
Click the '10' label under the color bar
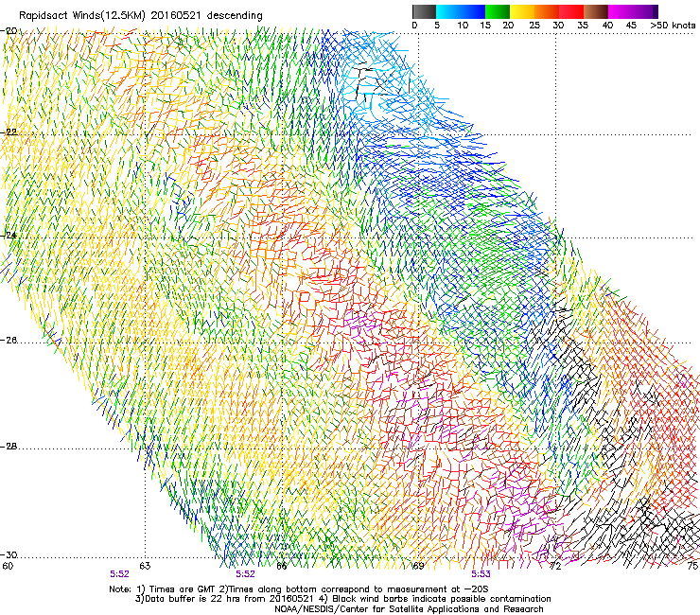click(x=463, y=26)
